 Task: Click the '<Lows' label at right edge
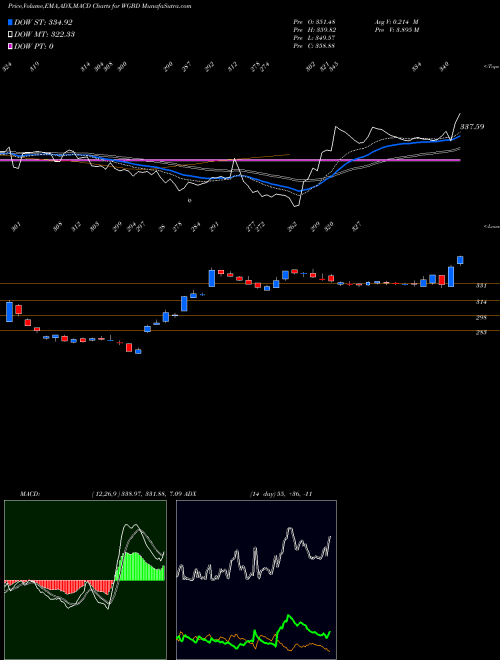(492, 226)
